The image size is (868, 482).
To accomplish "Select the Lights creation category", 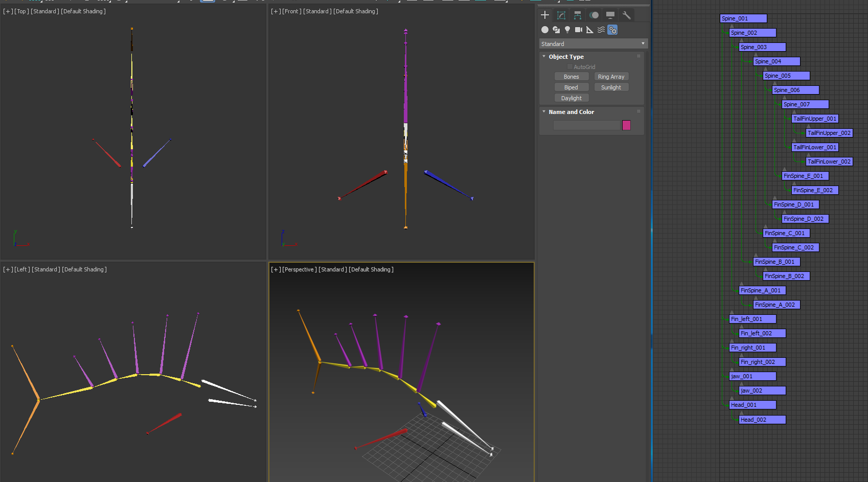I will 567,30.
